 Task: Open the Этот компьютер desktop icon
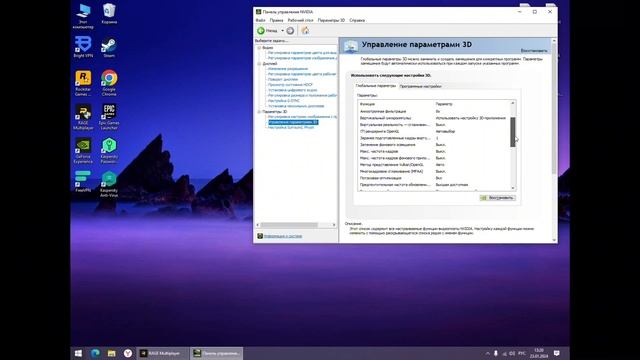point(83,16)
